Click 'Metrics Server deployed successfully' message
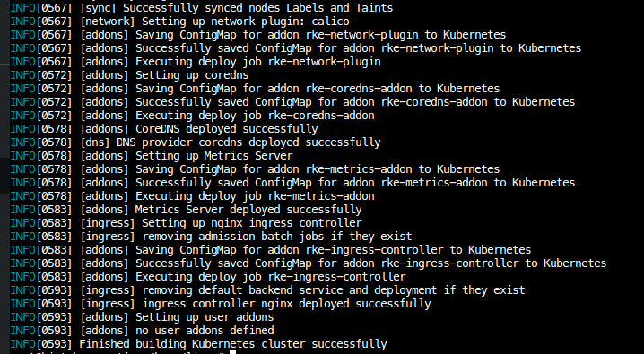 click(x=248, y=210)
